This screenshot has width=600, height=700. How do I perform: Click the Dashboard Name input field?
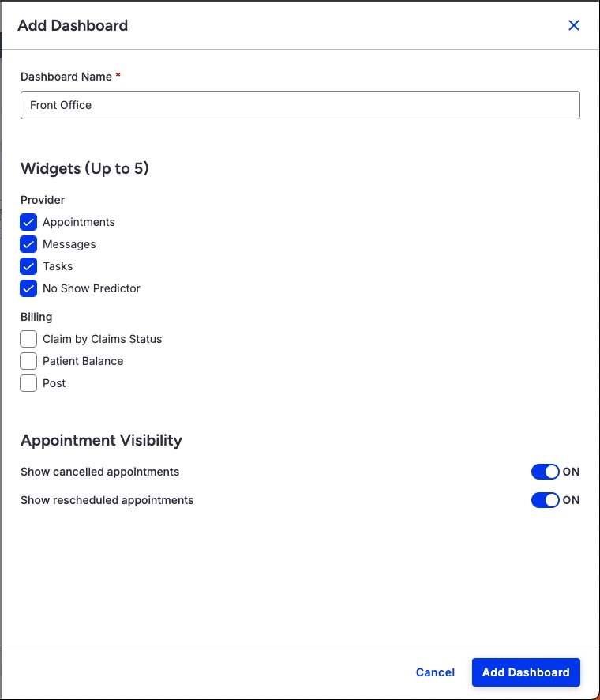point(300,105)
